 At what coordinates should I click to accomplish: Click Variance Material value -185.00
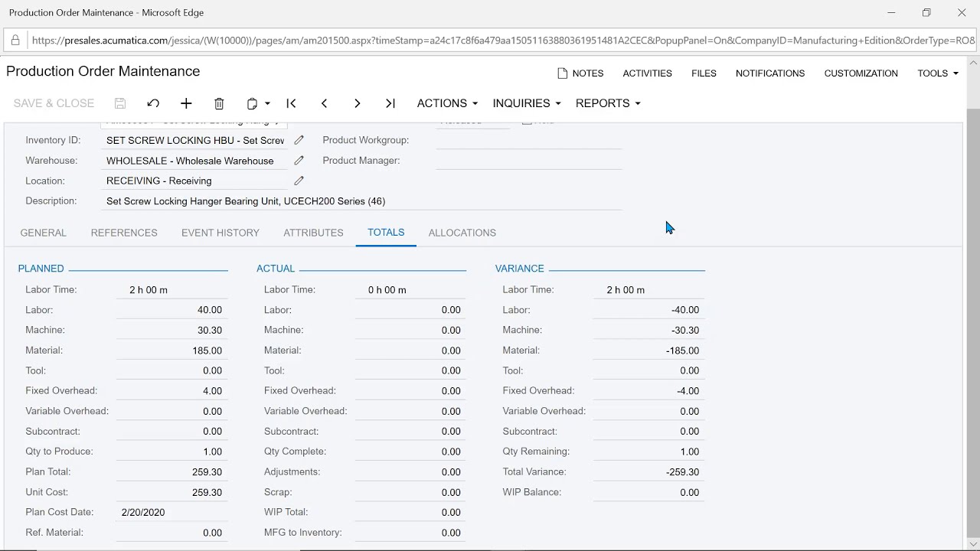pos(649,350)
